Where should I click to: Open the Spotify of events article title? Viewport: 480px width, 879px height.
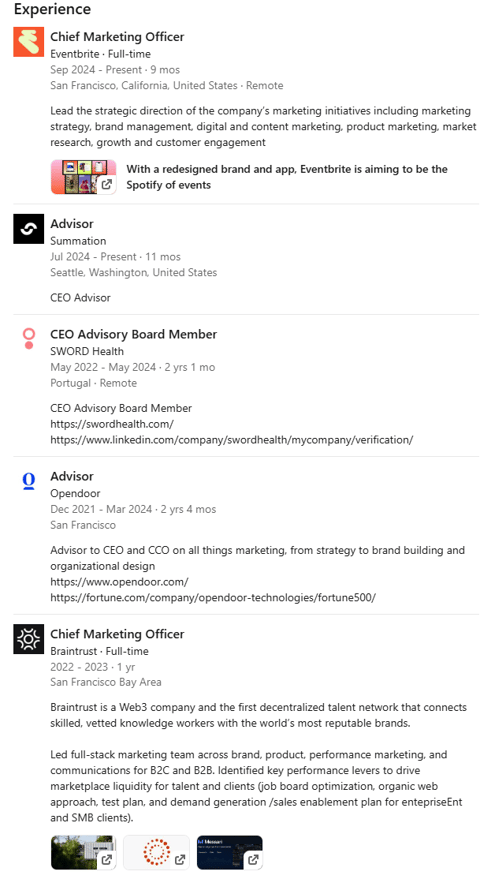(287, 177)
